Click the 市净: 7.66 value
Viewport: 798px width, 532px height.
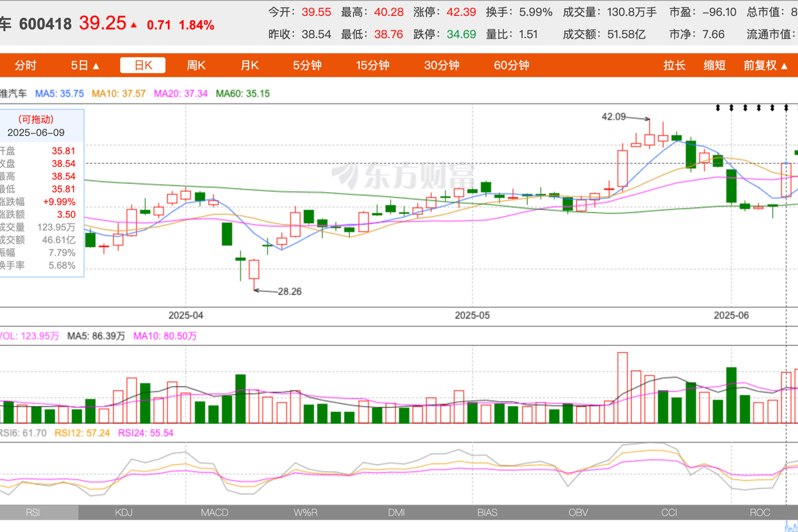pyautogui.click(x=713, y=34)
